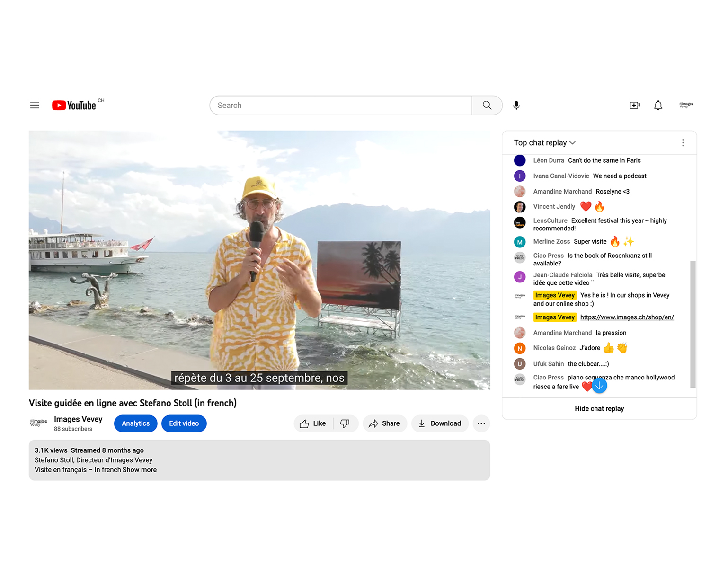Open more actions ellipsis under video
This screenshot has width=728, height=582.
481,423
